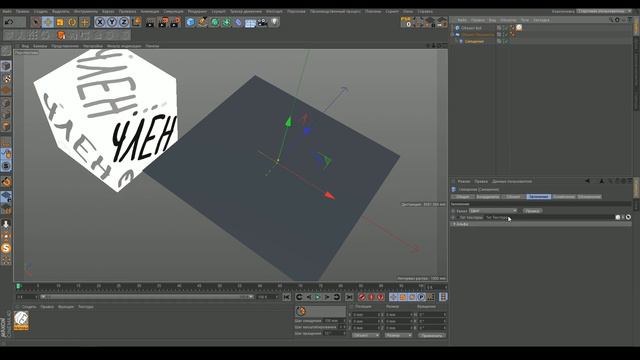This screenshot has width=640, height=360.
Task: Click the Undo arrow in the top toolbar
Action: (9, 22)
